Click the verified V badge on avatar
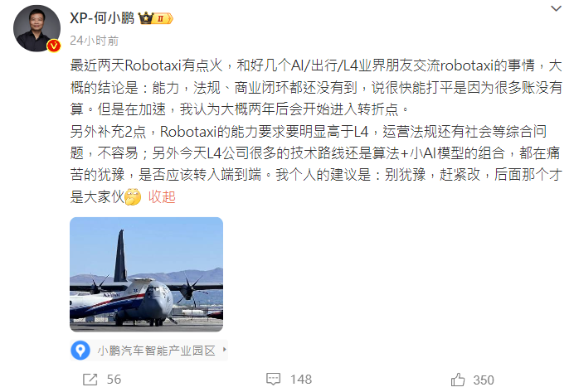Image resolution: width=574 pixels, height=392 pixels. tap(54, 46)
